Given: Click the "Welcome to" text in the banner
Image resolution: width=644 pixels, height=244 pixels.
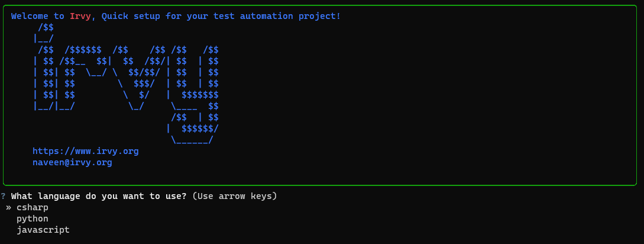Looking at the screenshot, I should (38, 16).
